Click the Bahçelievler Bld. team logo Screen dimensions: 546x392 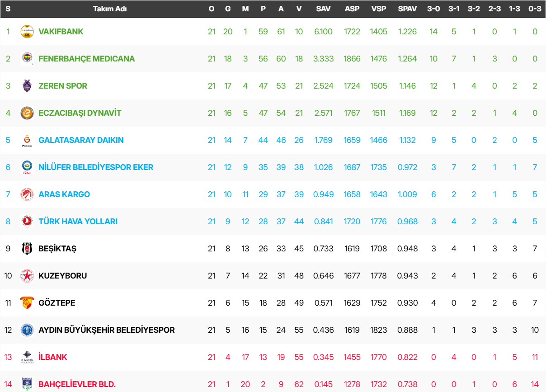pyautogui.click(x=27, y=384)
